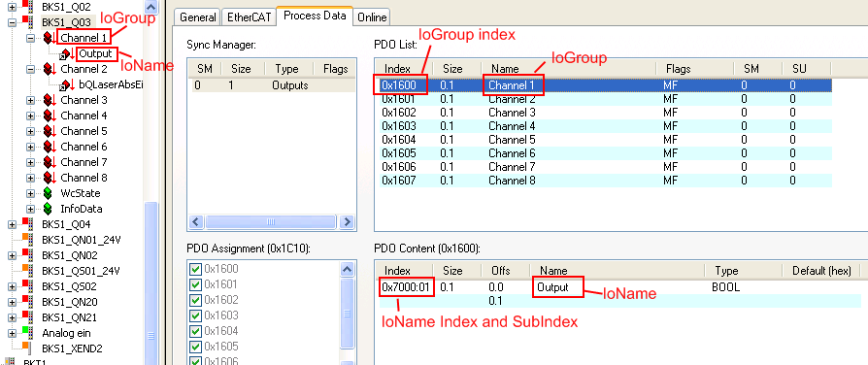Switch to the EtherCAT tab
Viewport: 868px width, 365px height.
click(250, 17)
